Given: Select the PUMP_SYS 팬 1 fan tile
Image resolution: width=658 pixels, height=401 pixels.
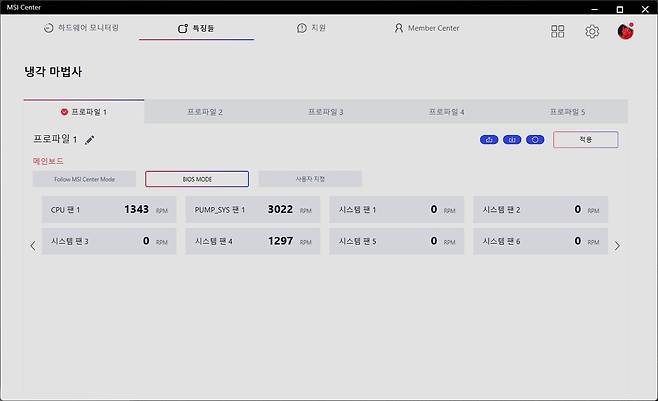Looking at the screenshot, I should tap(252, 210).
